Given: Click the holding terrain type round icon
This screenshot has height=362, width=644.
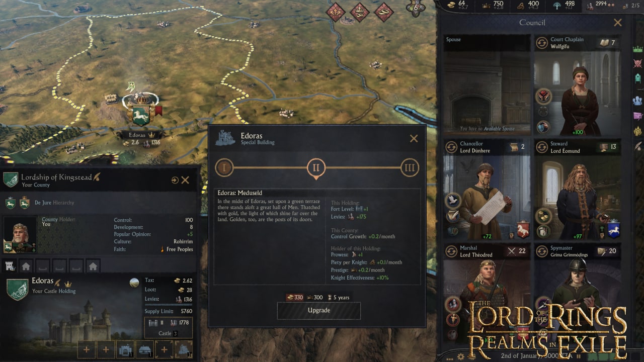Looking at the screenshot, I should 134,283.
